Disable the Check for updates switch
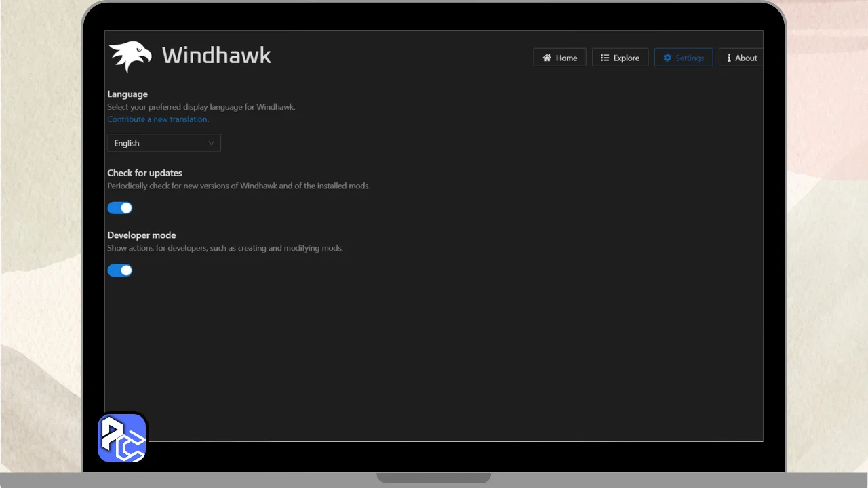 click(x=120, y=208)
